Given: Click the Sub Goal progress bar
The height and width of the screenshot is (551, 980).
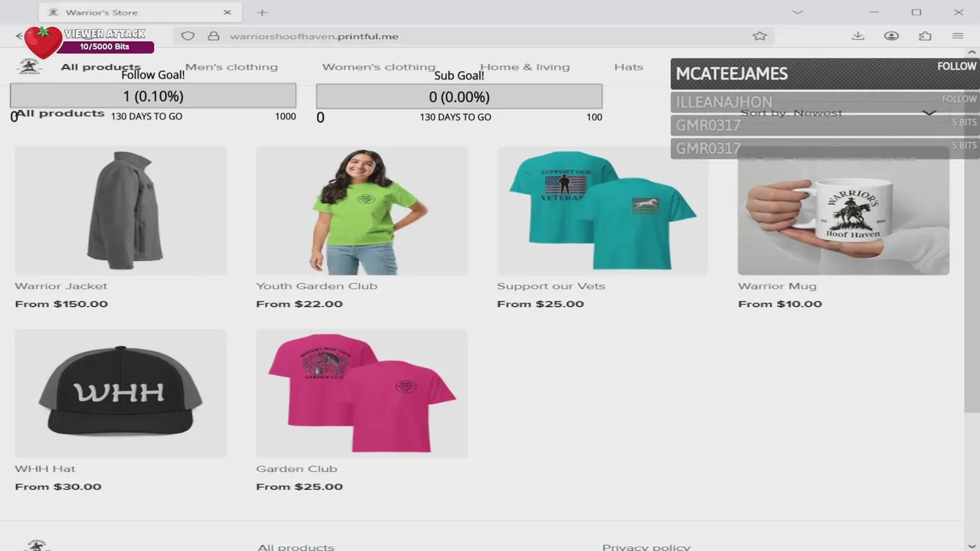Looking at the screenshot, I should click(459, 96).
